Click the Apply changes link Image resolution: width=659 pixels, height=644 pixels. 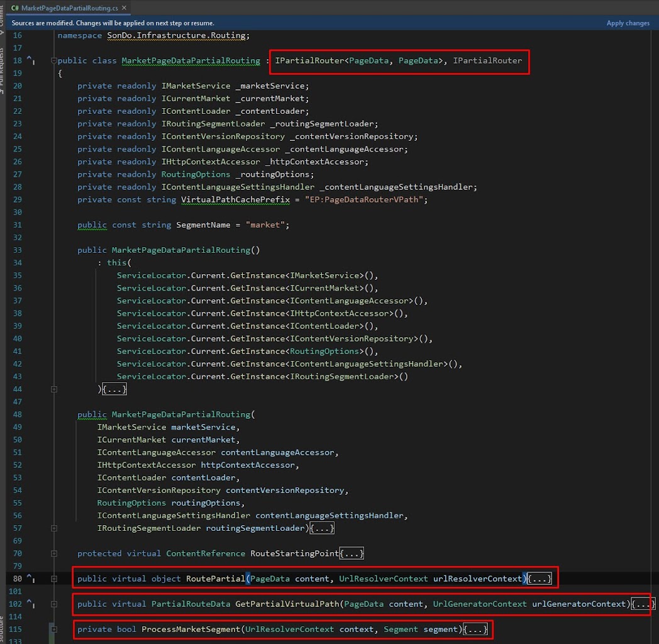click(x=628, y=23)
